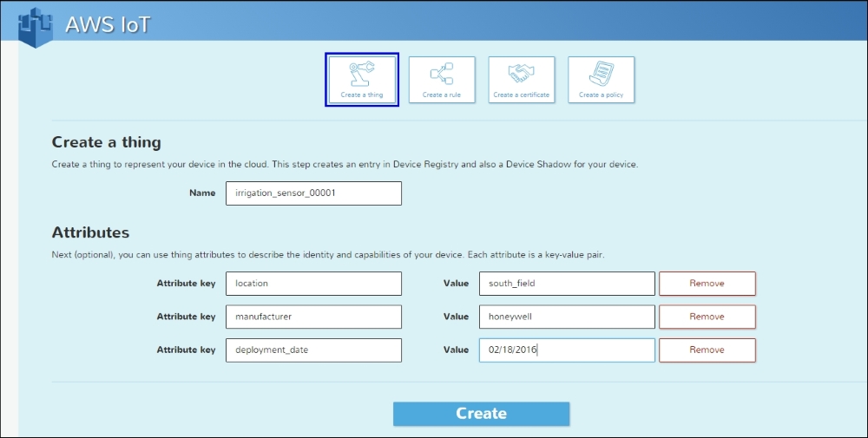
Task: Click the Attribute key label beside manufacturer
Action: 186,317
